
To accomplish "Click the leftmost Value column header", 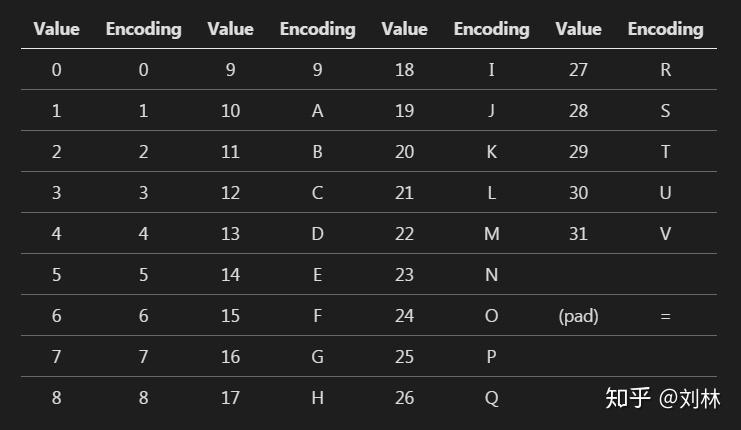I will coord(56,29).
